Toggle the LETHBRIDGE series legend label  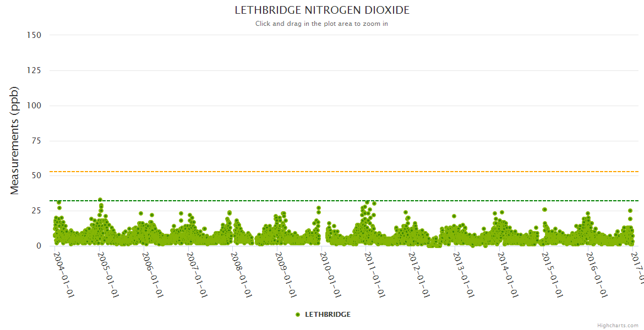tap(328, 315)
